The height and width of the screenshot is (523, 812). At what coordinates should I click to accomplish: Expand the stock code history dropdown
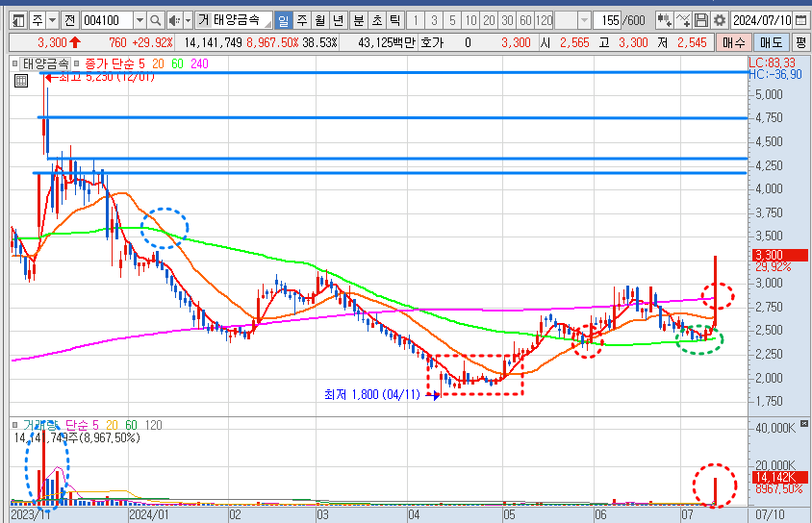pos(140,21)
